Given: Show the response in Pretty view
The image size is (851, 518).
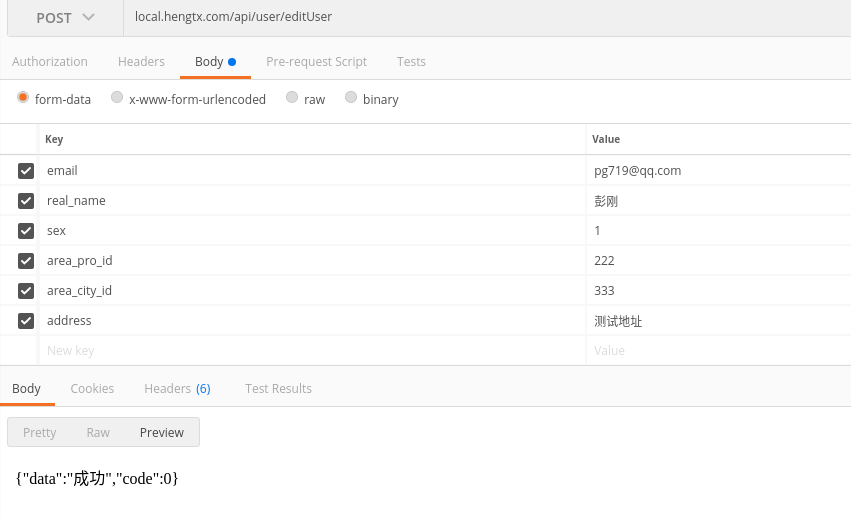Looking at the screenshot, I should 40,433.
